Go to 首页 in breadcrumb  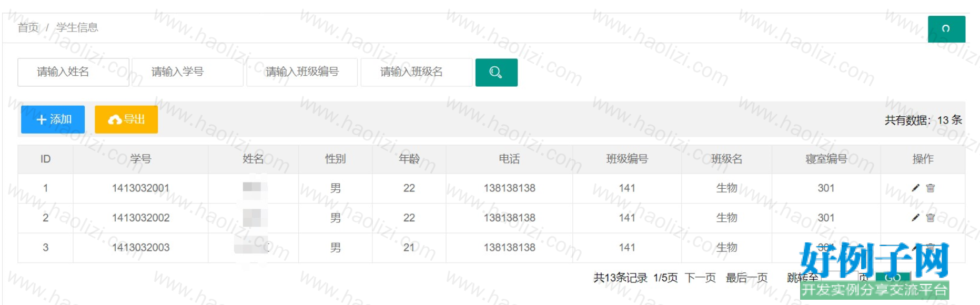[x=28, y=27]
